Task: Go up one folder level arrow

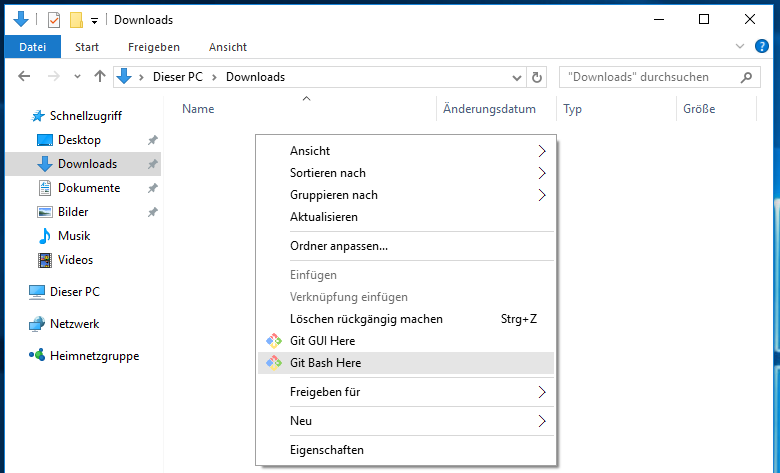Action: pyautogui.click(x=100, y=76)
